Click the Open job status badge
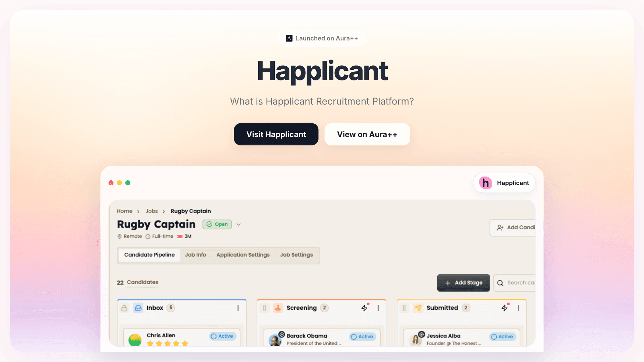This screenshot has height=362, width=644. (217, 224)
